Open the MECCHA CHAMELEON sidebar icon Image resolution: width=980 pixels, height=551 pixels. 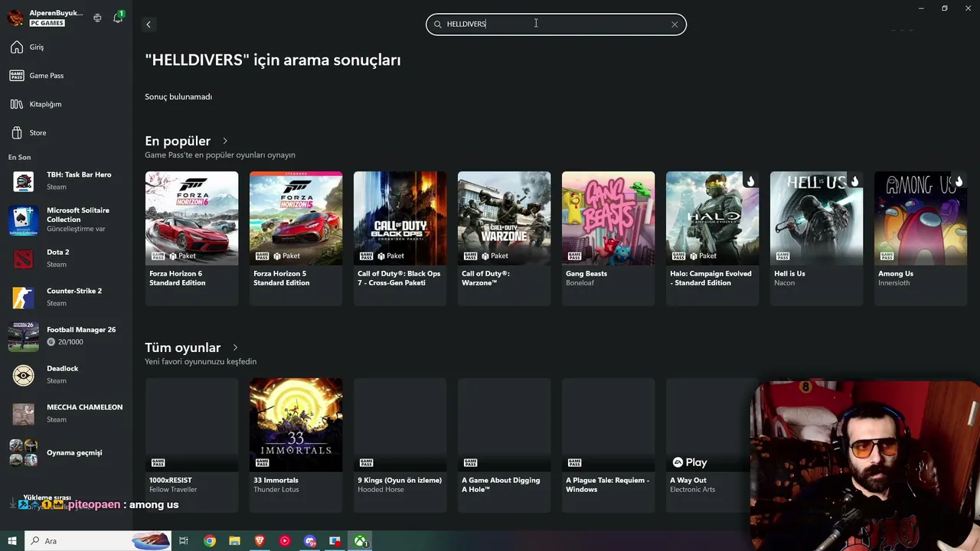23,414
